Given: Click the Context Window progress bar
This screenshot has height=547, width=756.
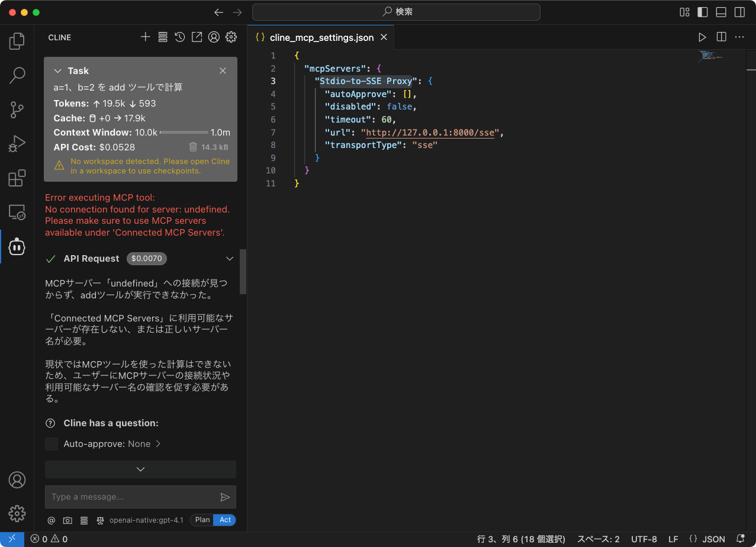Looking at the screenshot, I should pyautogui.click(x=184, y=132).
